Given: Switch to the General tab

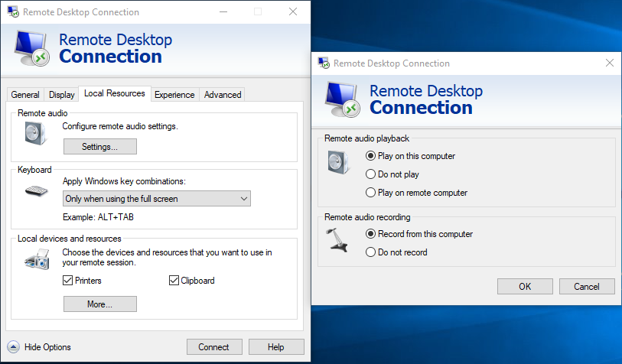Looking at the screenshot, I should (x=25, y=95).
